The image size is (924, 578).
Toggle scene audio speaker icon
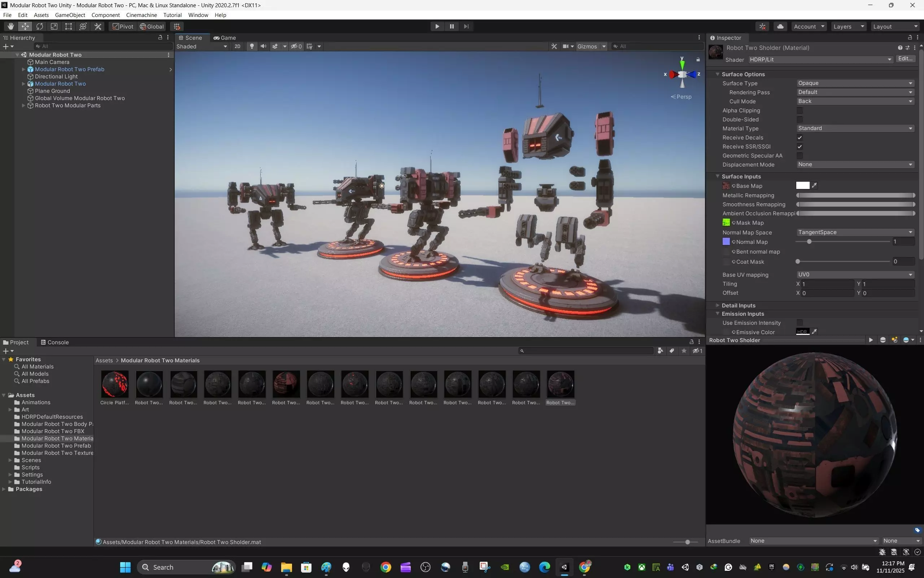263,46
